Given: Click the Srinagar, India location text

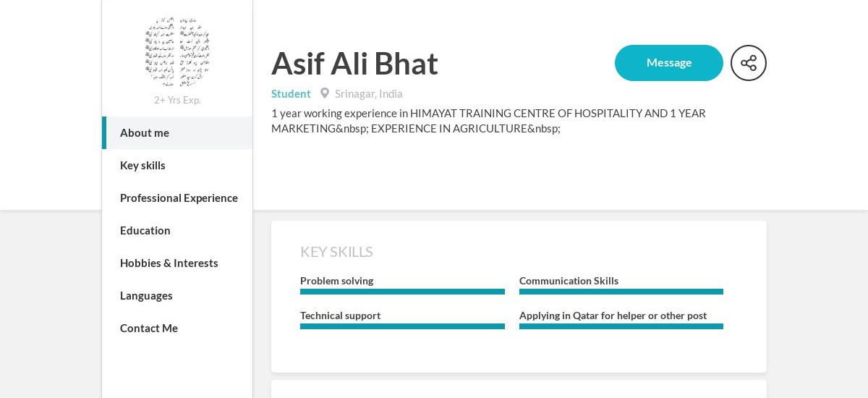Looking at the screenshot, I should click(369, 93).
